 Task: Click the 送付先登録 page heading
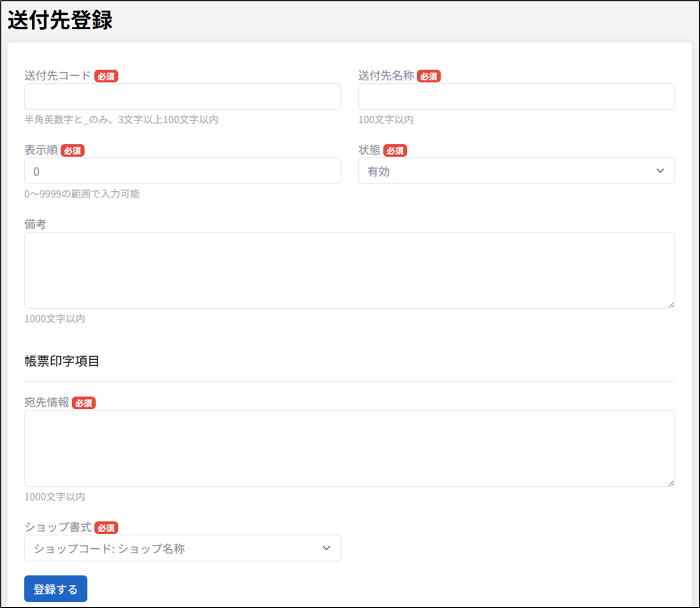coord(60,20)
